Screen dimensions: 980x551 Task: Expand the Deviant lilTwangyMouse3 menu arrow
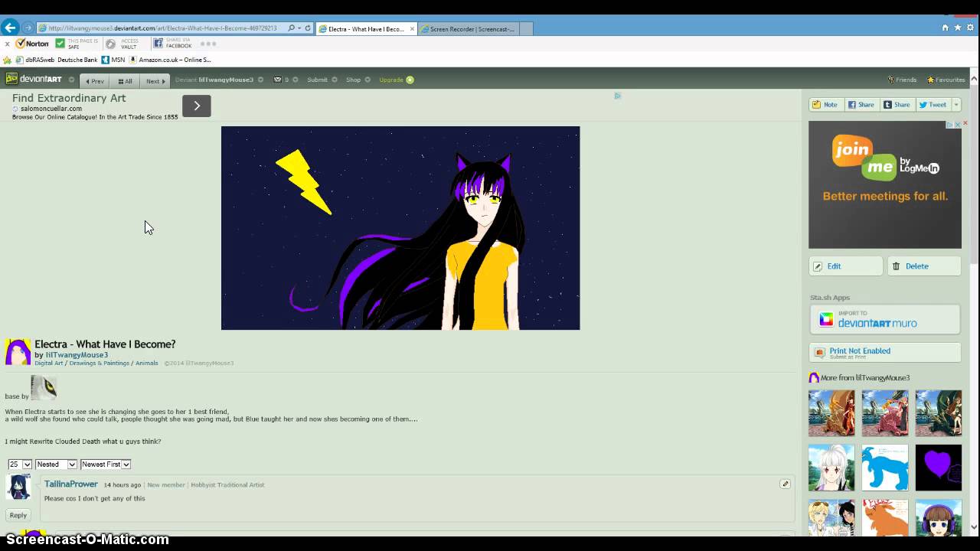260,80
